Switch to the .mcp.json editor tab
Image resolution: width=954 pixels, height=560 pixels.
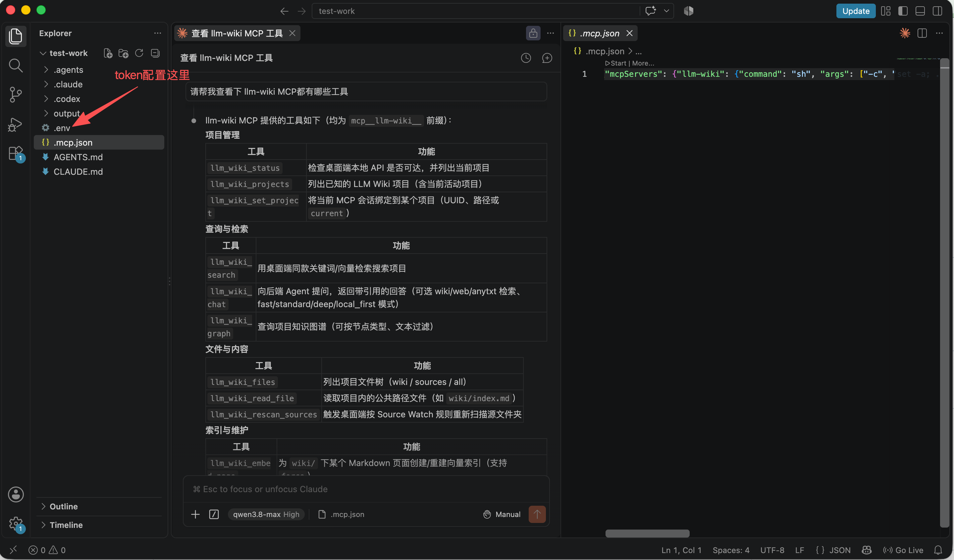(600, 33)
